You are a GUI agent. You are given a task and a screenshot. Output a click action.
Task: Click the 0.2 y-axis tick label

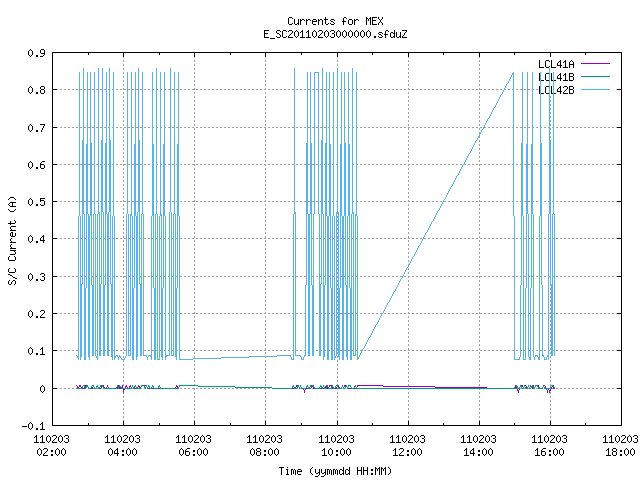[x=37, y=314]
